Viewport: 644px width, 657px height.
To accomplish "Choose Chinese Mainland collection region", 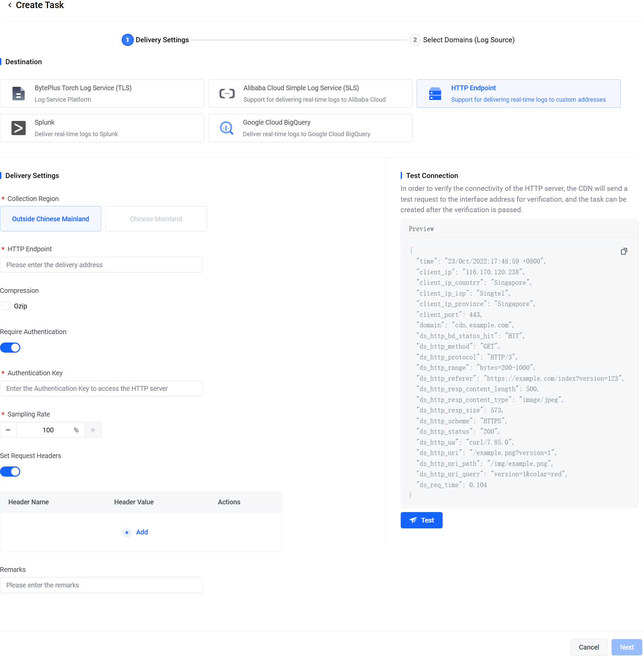I will (156, 219).
